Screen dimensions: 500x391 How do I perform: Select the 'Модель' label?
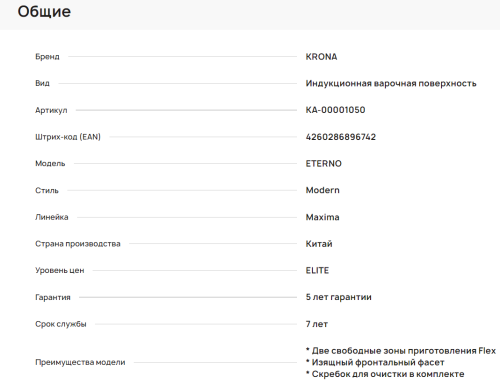50,164
